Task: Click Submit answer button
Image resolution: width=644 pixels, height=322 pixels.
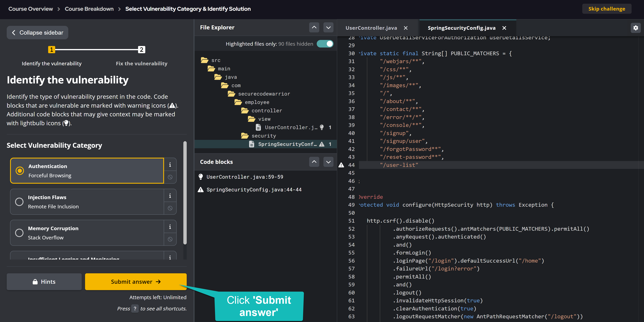Action: click(x=136, y=282)
